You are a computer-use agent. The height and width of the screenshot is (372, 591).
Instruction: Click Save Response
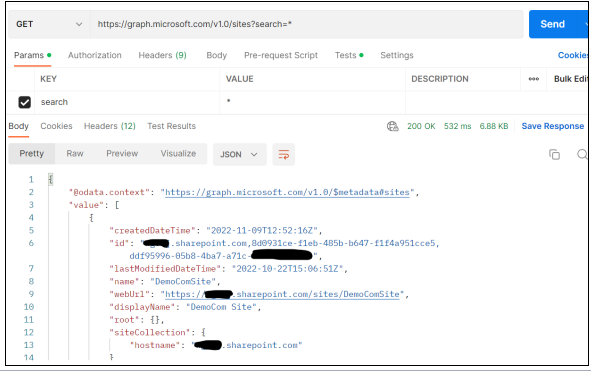coord(553,126)
